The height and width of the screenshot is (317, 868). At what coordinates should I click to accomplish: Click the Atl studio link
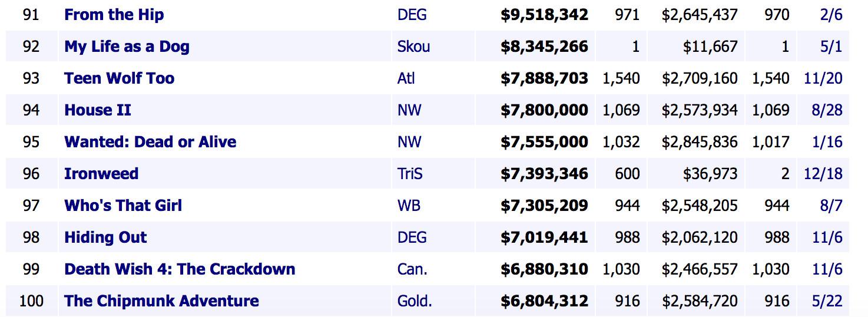click(x=406, y=78)
